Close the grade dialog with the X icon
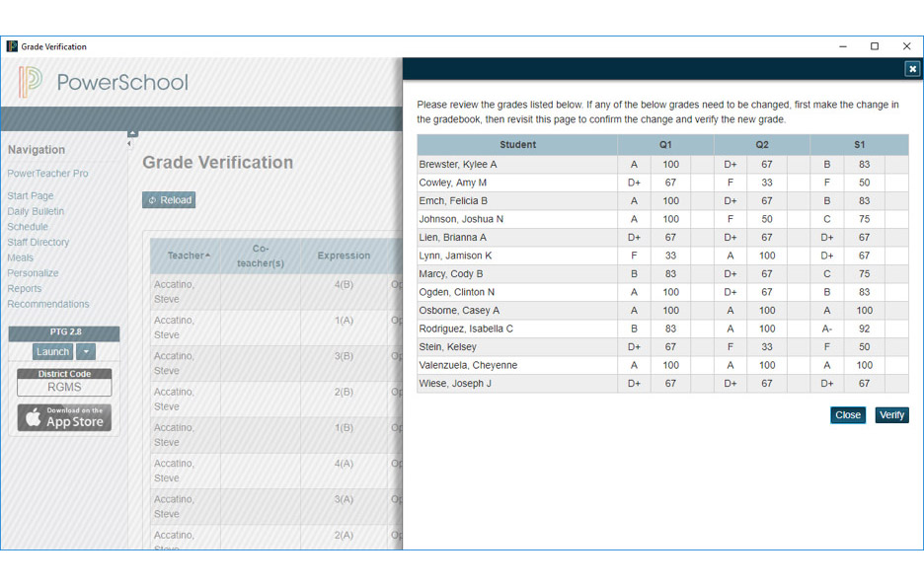 pos(912,69)
